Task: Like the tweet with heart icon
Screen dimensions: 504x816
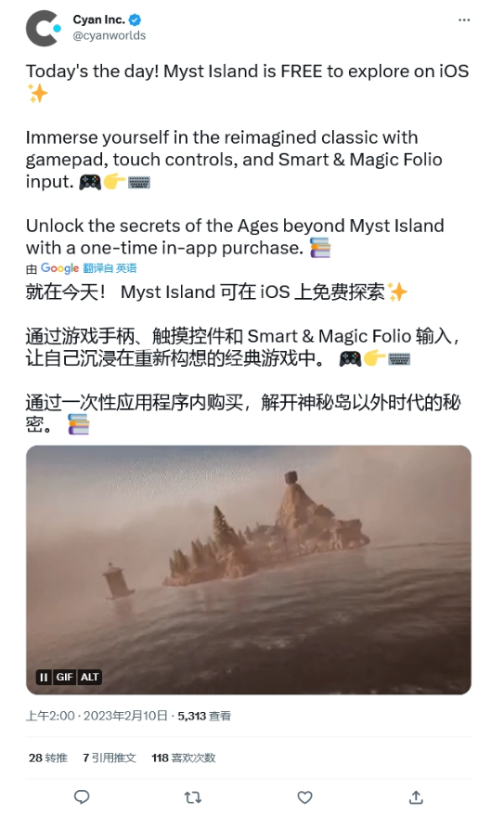Action: point(304,797)
